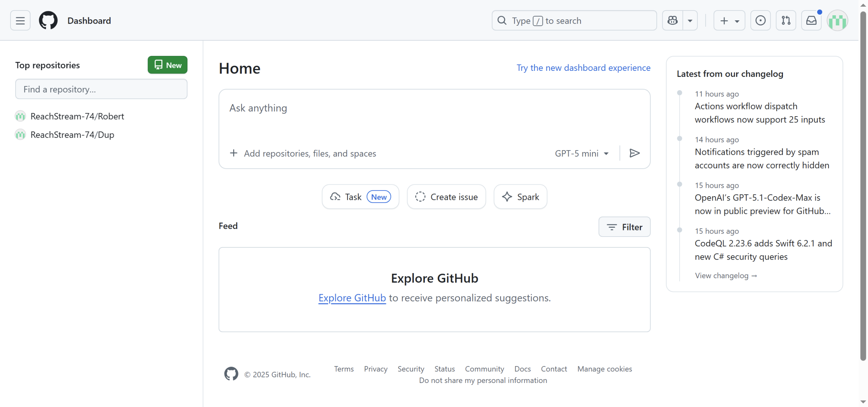Expand the Copilot dropdown arrow in header
The image size is (868, 407).
coord(690,21)
